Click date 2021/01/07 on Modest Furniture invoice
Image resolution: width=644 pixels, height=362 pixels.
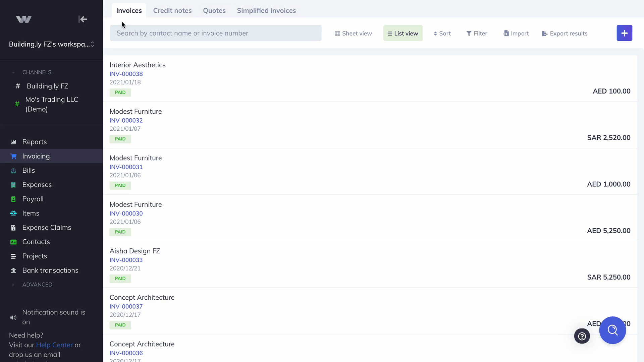click(x=125, y=129)
